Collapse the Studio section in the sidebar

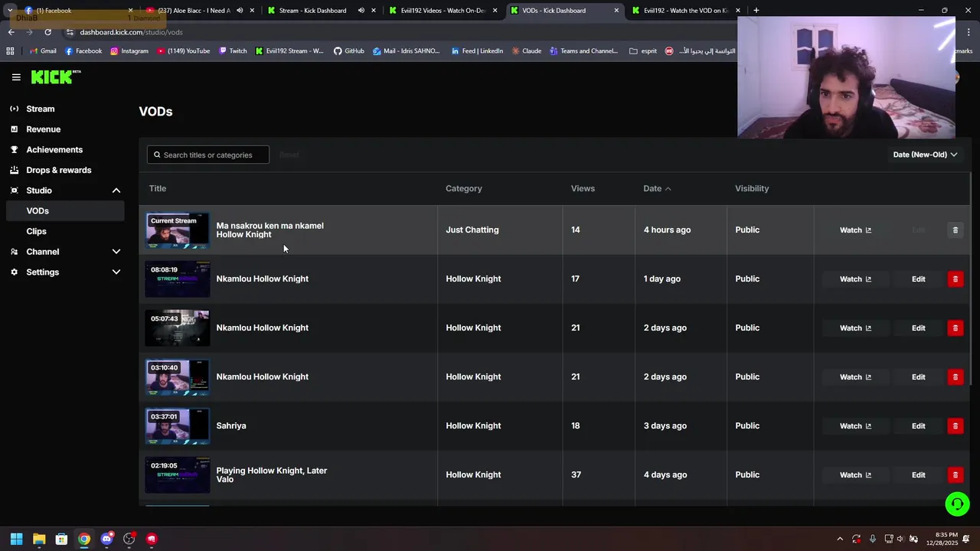click(116, 191)
